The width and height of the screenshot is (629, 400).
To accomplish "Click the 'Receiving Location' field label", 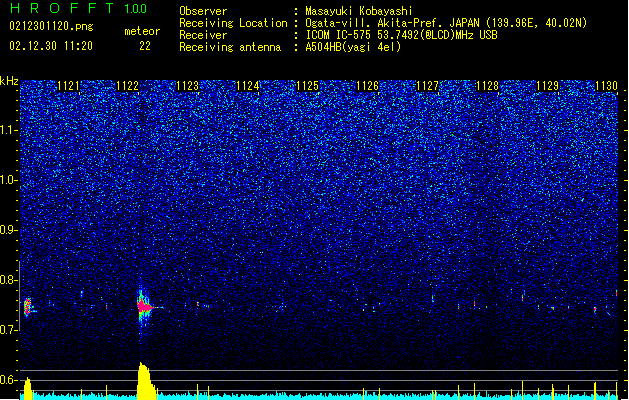I will pos(233,23).
